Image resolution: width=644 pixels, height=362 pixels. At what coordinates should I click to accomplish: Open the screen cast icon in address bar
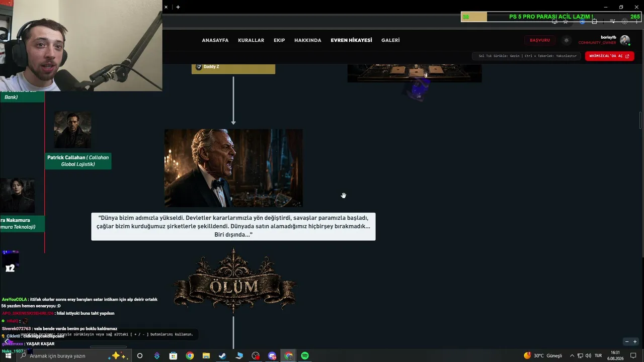pos(554,21)
